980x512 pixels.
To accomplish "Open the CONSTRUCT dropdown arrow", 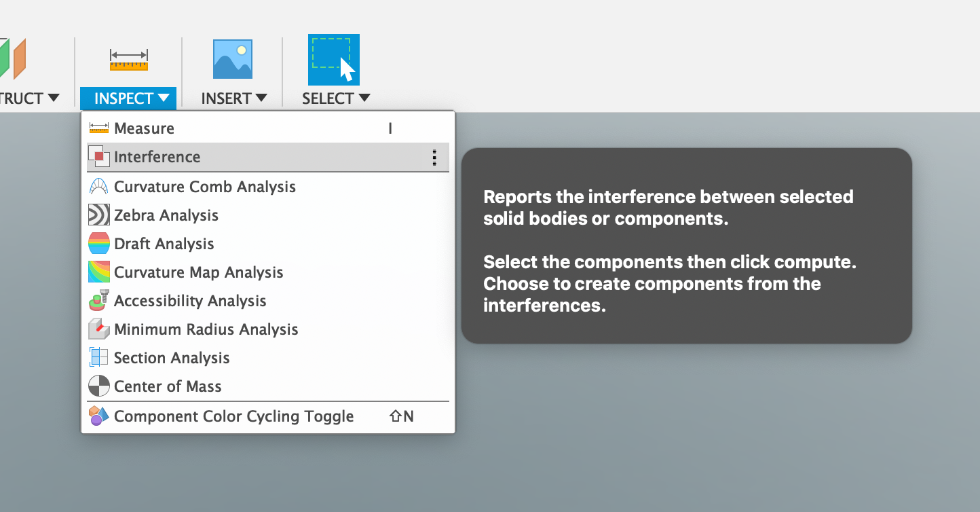I will click(x=53, y=98).
